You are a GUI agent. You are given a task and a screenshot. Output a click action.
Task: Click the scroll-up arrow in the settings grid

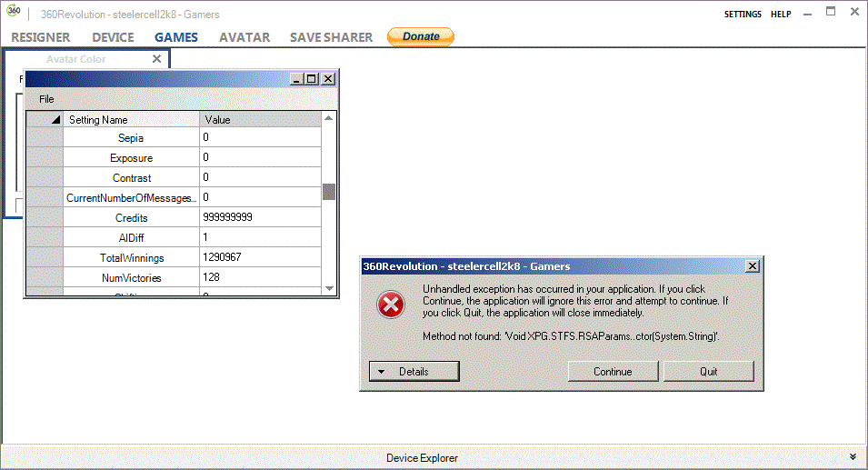329,119
